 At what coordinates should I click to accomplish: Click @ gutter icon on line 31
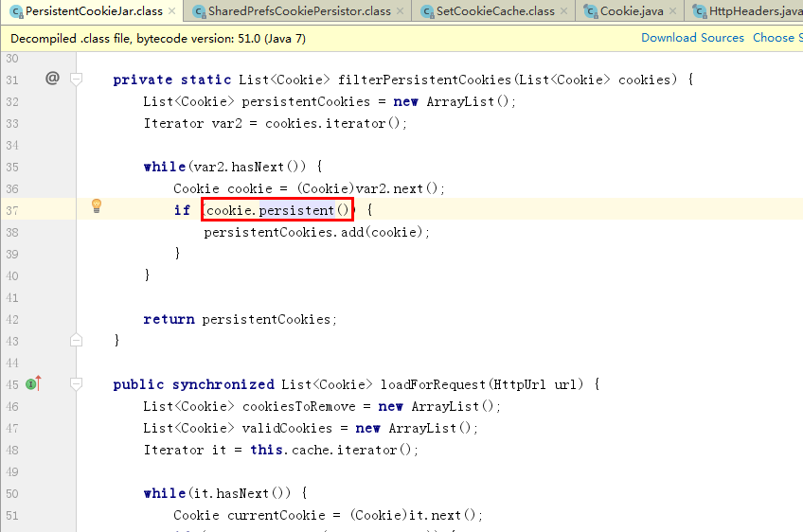[x=52, y=78]
